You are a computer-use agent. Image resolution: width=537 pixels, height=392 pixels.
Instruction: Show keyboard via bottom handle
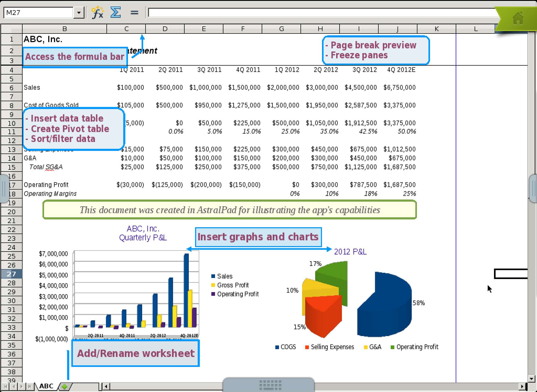coord(270,385)
